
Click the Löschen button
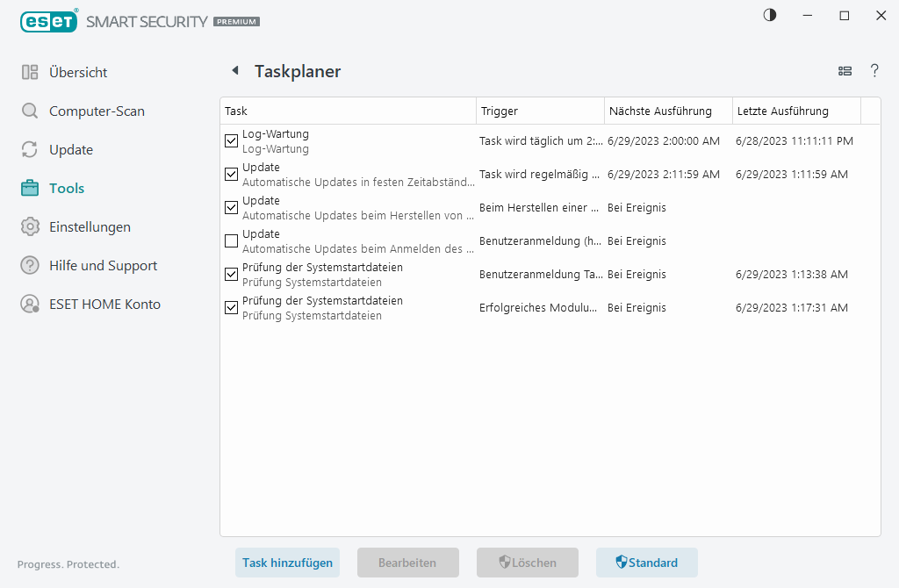[527, 563]
